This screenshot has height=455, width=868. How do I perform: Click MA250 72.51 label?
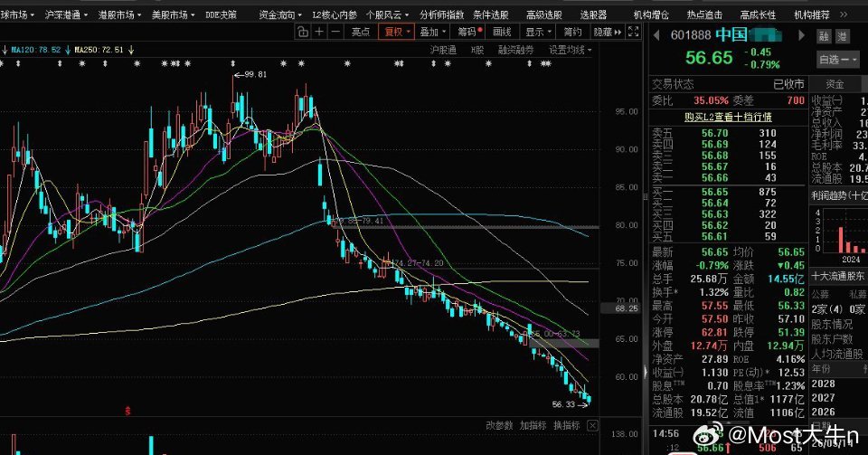tap(99, 50)
